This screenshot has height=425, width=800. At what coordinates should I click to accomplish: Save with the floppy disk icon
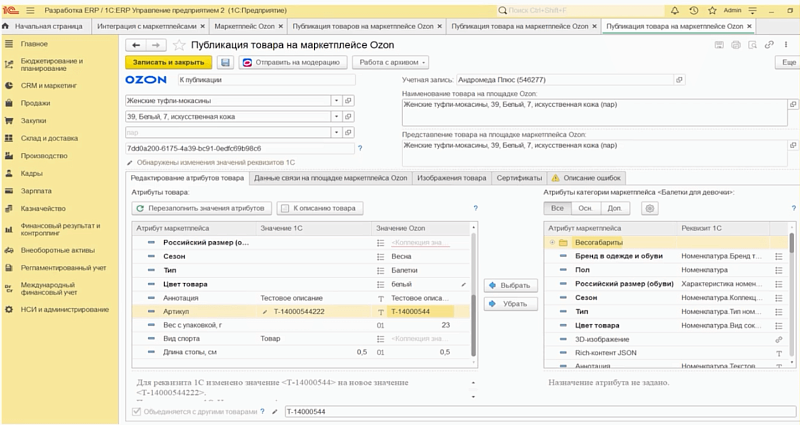pyautogui.click(x=225, y=62)
